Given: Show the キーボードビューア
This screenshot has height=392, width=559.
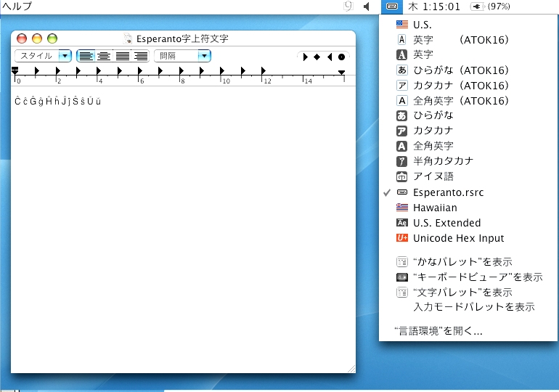Looking at the screenshot, I should click(468, 277).
